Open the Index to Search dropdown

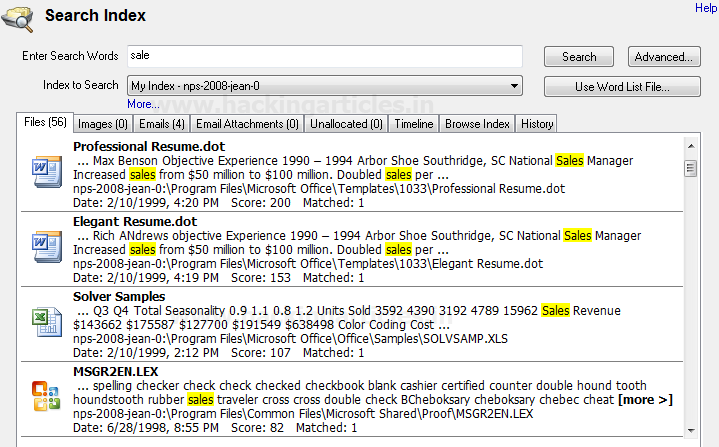tap(514, 86)
